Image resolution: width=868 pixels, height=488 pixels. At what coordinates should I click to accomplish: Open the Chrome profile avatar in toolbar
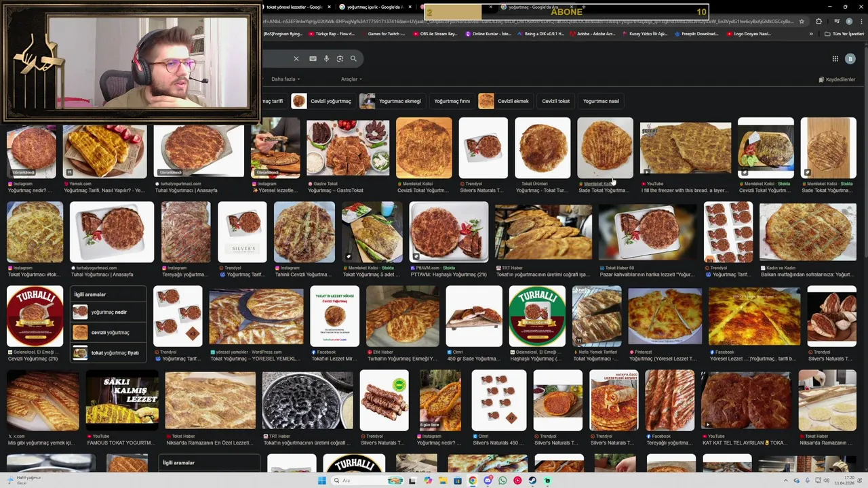point(848,21)
